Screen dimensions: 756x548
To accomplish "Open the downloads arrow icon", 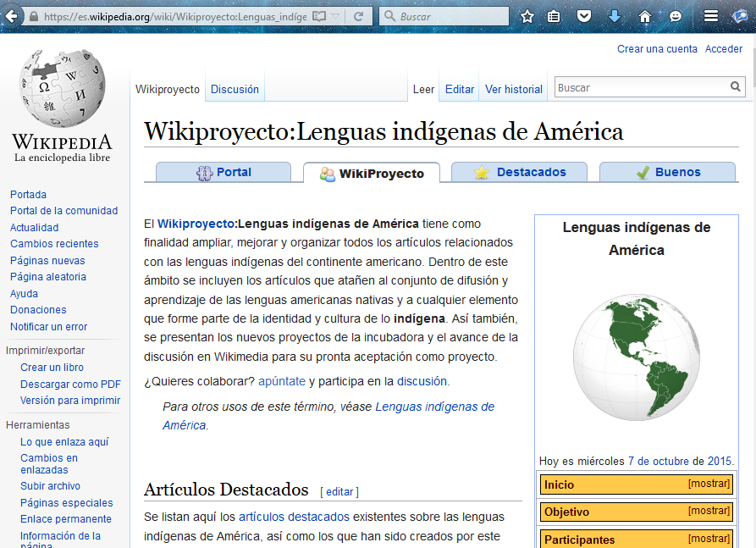I will 615,16.
